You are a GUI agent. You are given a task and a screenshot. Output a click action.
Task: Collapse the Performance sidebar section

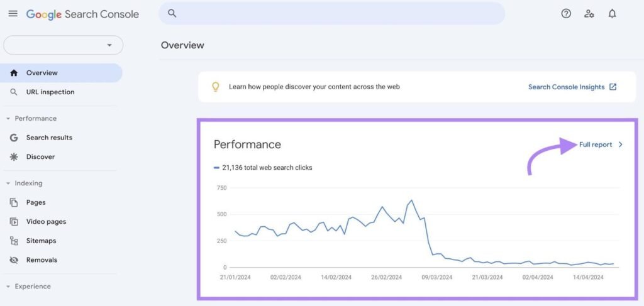(8, 119)
